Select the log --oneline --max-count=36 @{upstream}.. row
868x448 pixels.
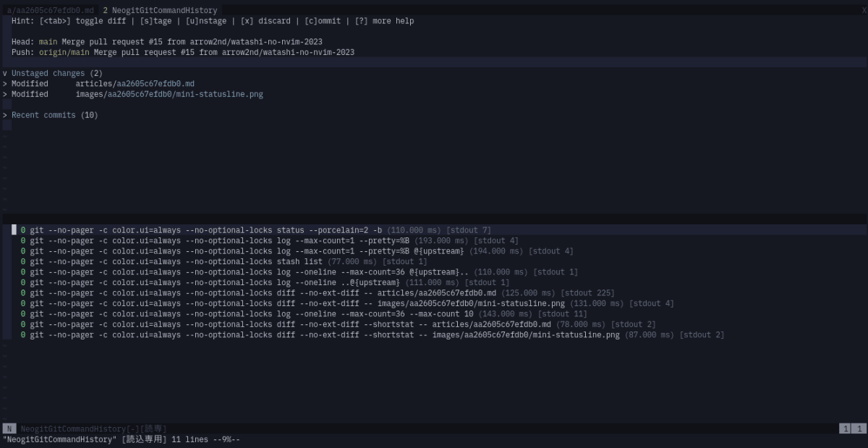point(299,272)
